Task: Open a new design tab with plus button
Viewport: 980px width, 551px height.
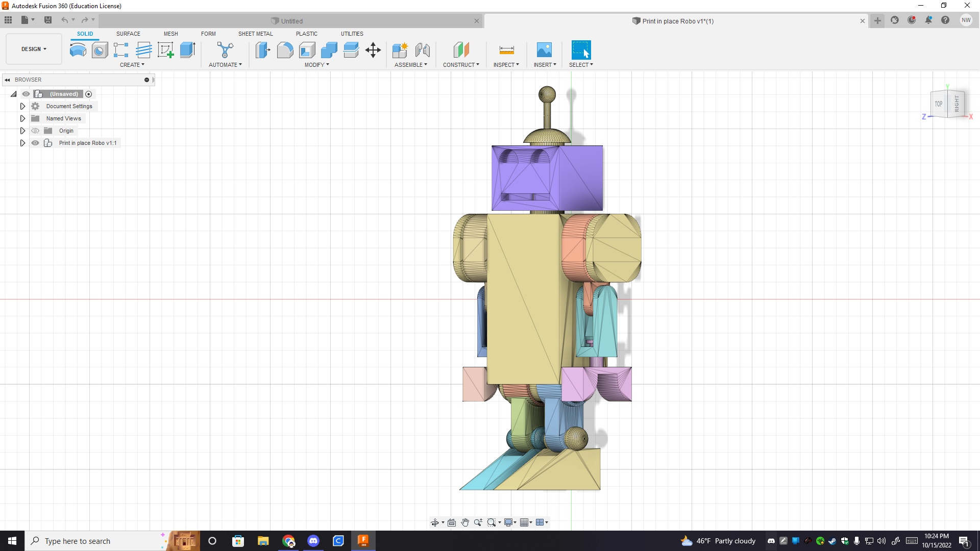Action: pyautogui.click(x=877, y=21)
